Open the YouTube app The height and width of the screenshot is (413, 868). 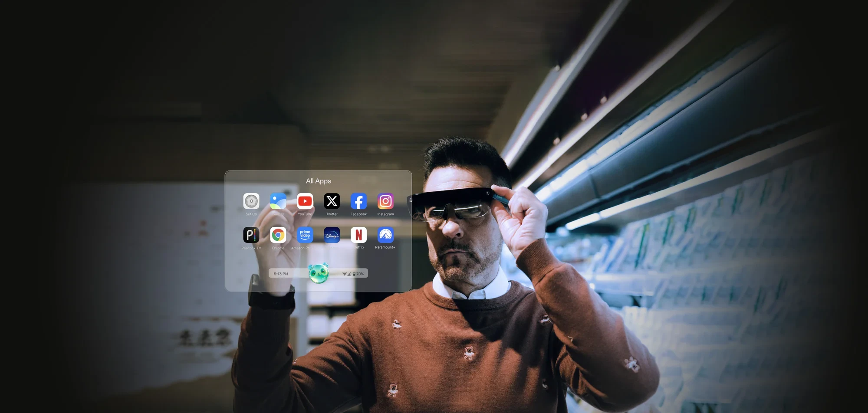coord(305,201)
